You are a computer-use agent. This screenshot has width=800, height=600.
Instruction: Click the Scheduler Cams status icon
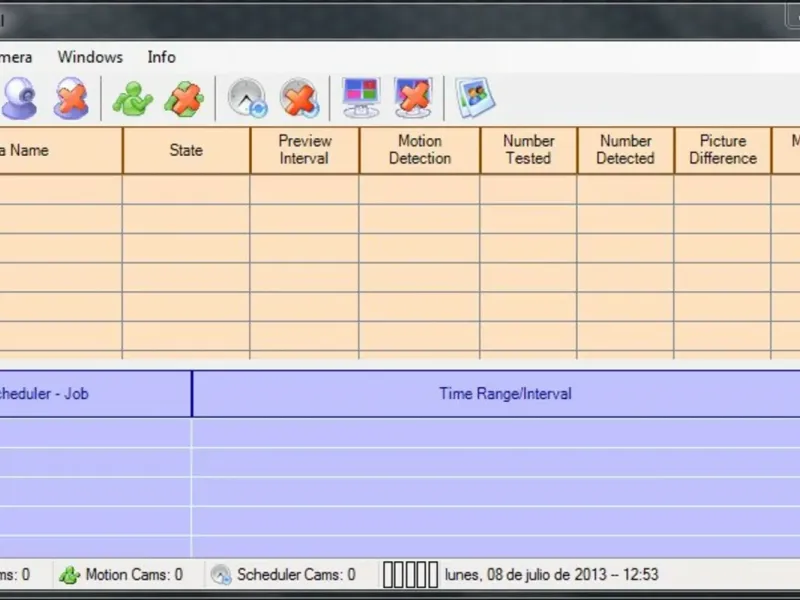point(221,575)
